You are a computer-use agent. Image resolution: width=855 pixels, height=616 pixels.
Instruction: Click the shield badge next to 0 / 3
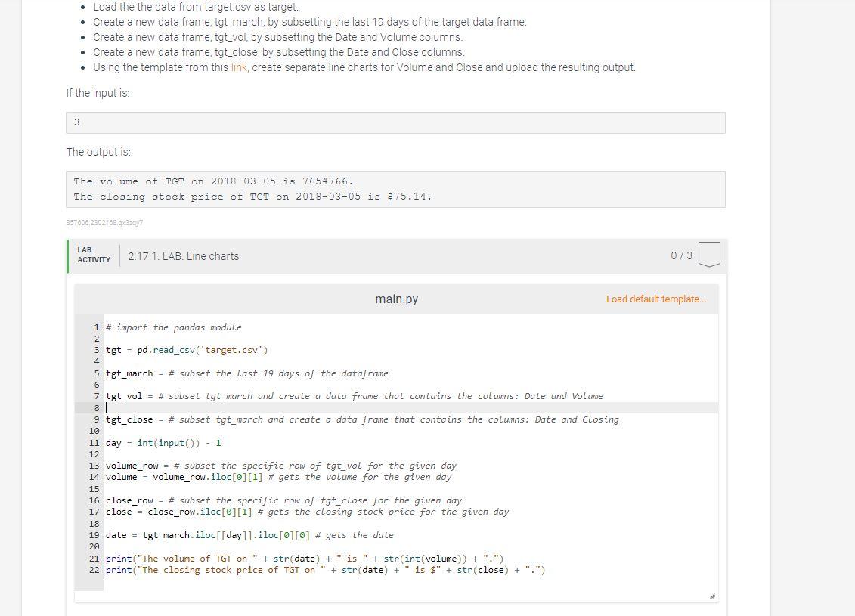tap(709, 255)
